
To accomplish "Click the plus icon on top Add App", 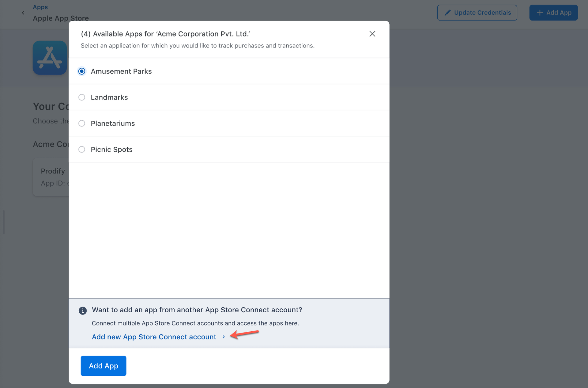I will 540,13.
